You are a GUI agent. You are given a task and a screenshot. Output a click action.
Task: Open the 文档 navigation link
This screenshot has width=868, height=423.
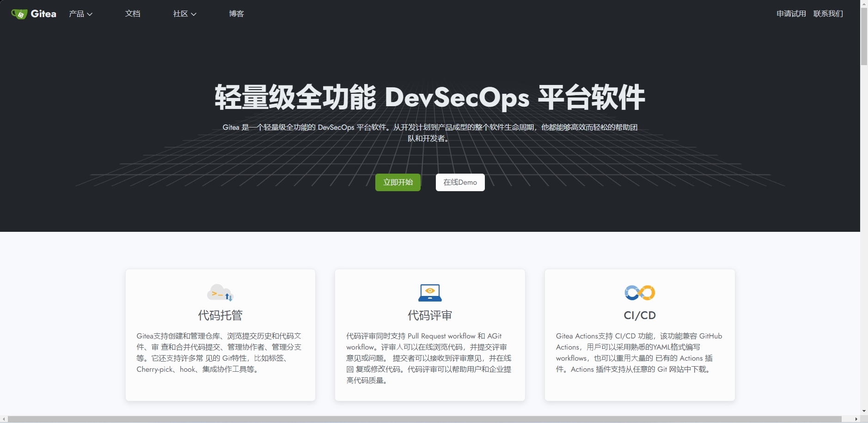[133, 14]
